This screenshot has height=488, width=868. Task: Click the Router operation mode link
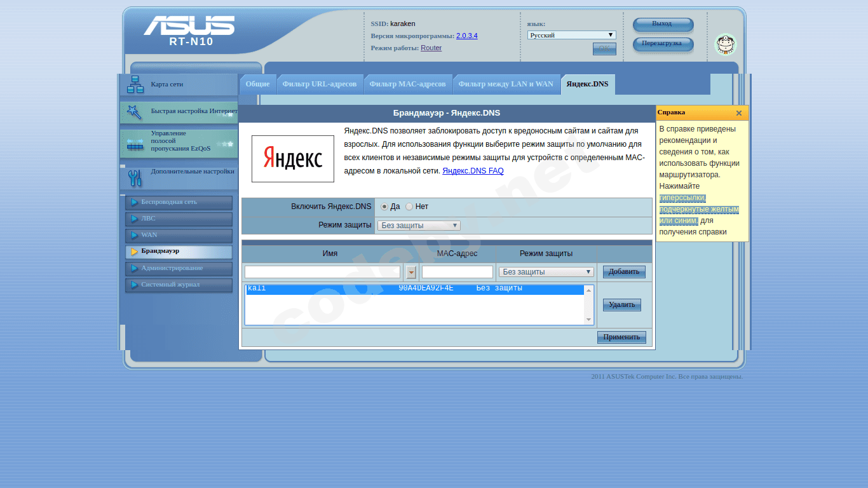[431, 48]
